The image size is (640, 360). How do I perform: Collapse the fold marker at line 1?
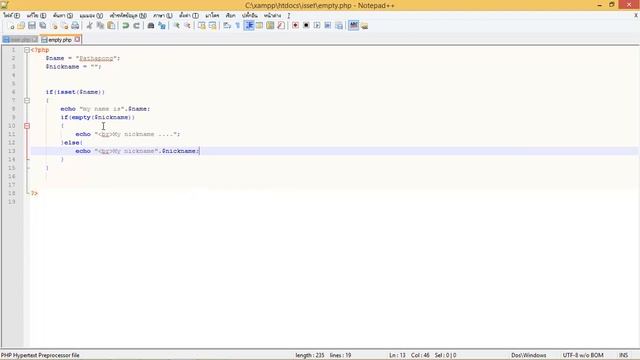(27, 50)
